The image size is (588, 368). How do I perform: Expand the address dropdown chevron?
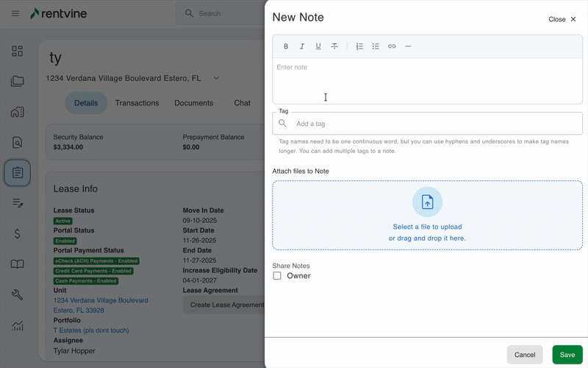coord(216,78)
